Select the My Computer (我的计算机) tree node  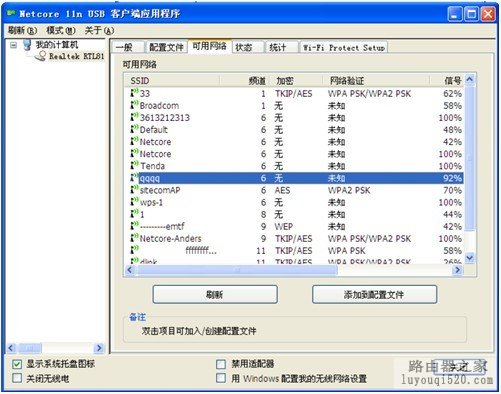tap(57, 45)
